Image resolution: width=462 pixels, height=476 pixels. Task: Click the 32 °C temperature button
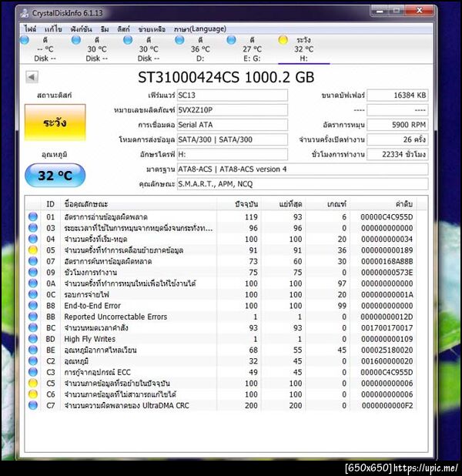tap(55, 176)
